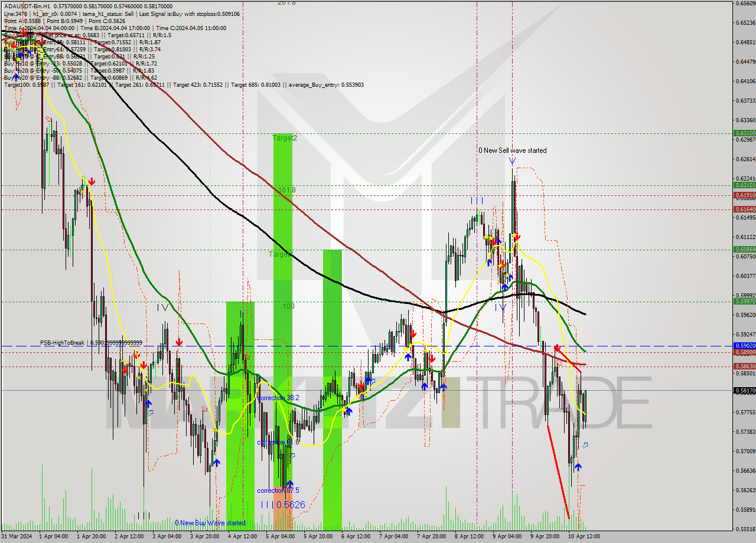Image resolution: width=756 pixels, height=543 pixels.
Task: Click the current price tag 0.58170
Action: [x=744, y=390]
